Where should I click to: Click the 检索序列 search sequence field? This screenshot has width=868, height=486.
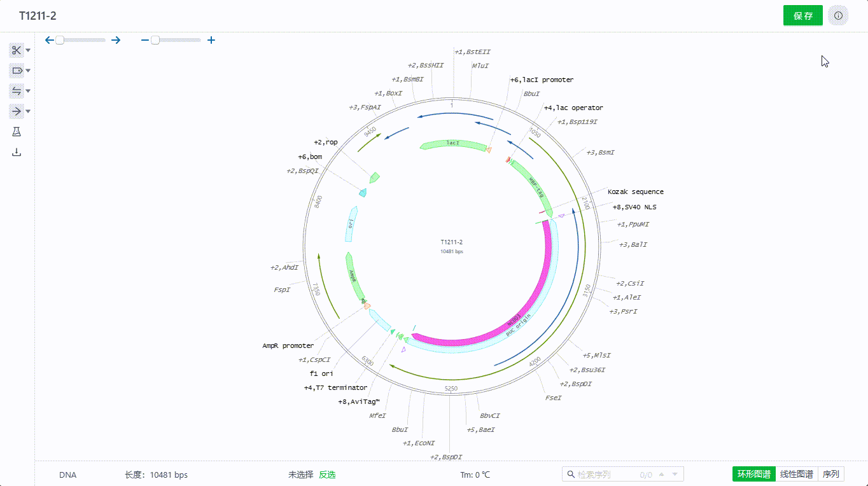click(x=605, y=475)
